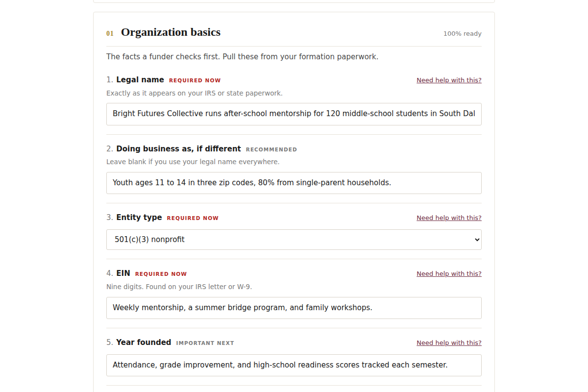This screenshot has height=392, width=588.
Task: Click the Doing business as input field
Action: [x=294, y=183]
